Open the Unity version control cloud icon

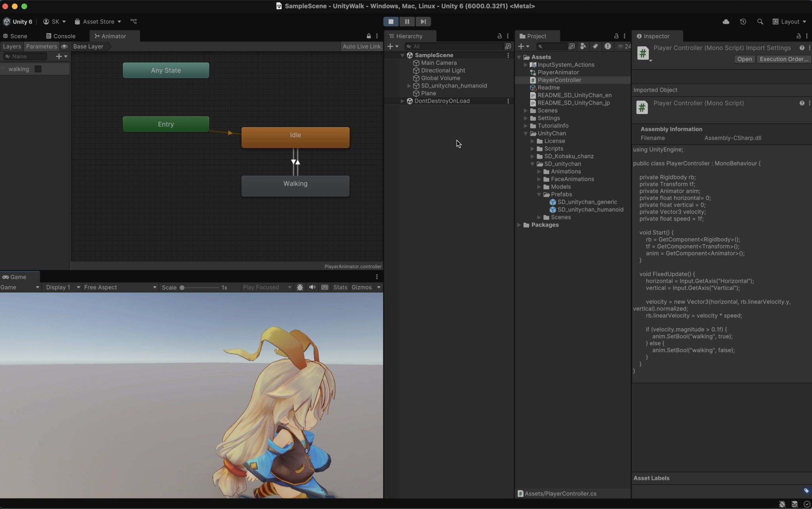click(x=726, y=22)
